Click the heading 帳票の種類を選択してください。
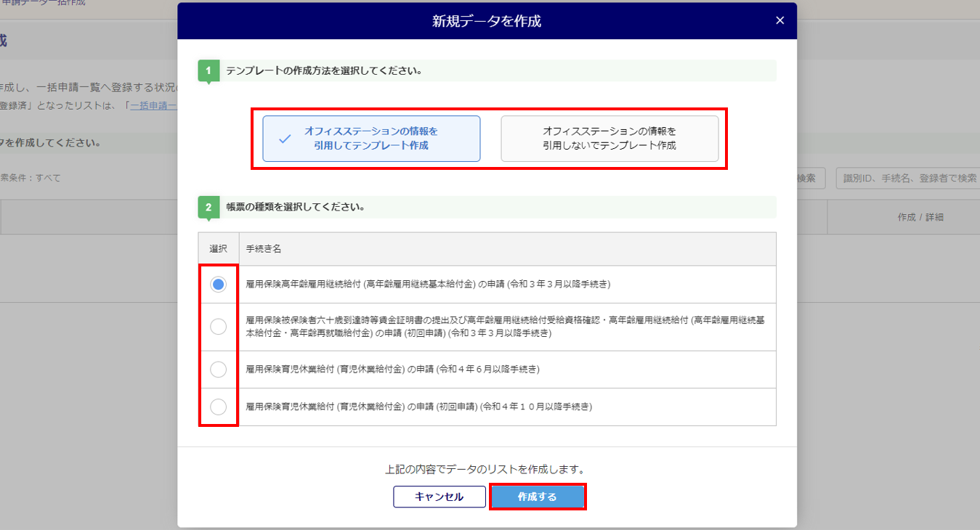This screenshot has width=980, height=530. (296, 207)
